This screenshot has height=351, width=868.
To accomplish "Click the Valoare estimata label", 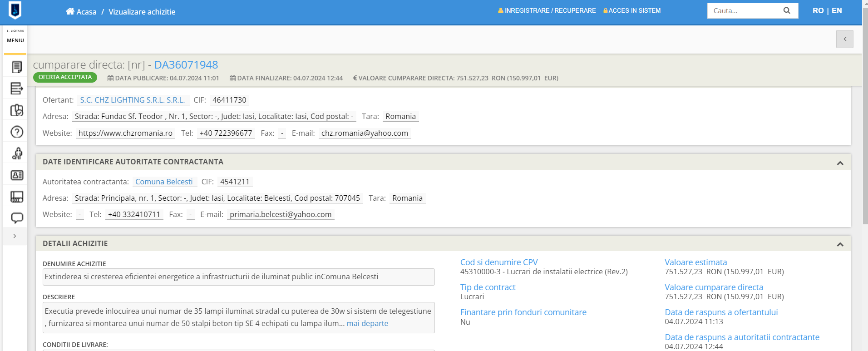I will (x=695, y=262).
